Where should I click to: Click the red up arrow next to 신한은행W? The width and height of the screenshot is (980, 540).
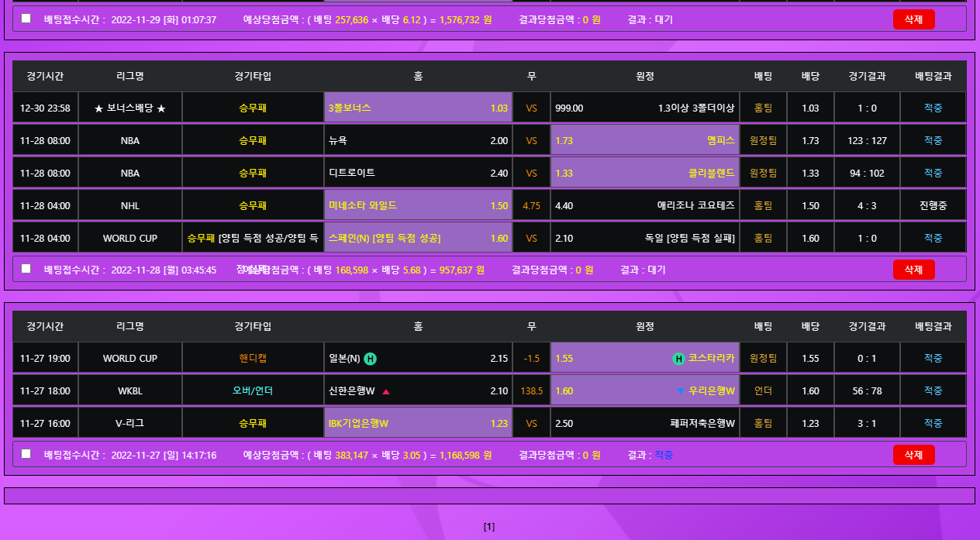[386, 391]
